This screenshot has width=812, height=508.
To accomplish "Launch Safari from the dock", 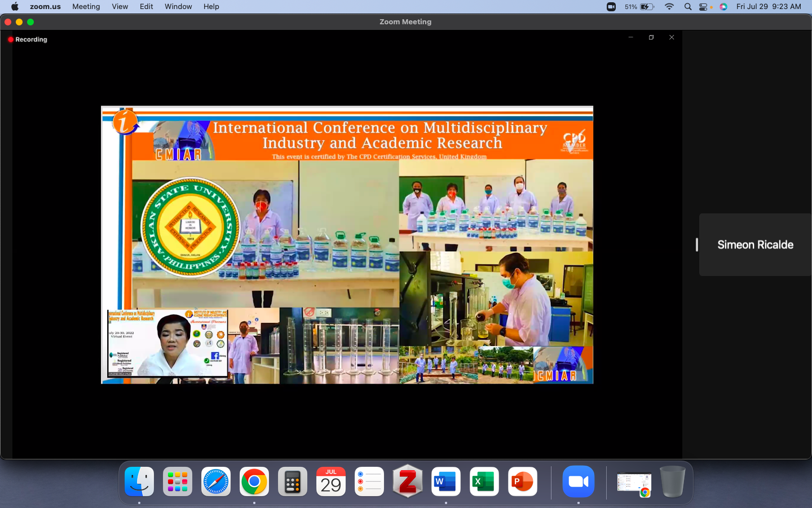I will click(x=216, y=481).
